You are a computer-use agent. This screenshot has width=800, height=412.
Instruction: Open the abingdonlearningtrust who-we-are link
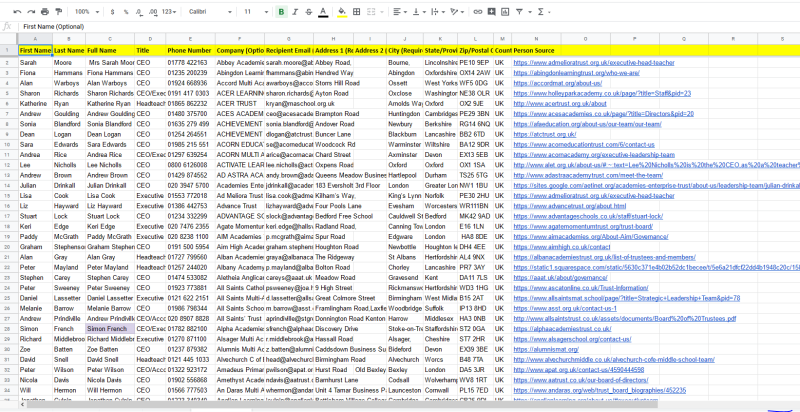[x=577, y=73]
